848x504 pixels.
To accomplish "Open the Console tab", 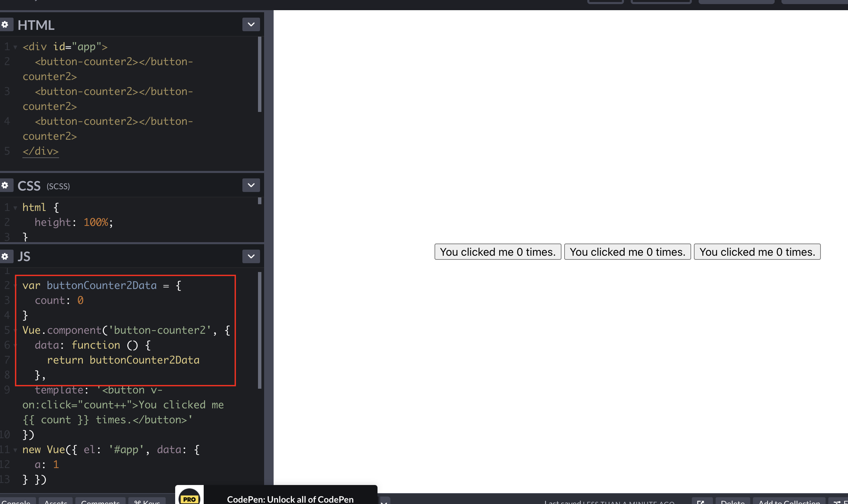I will click(x=16, y=501).
